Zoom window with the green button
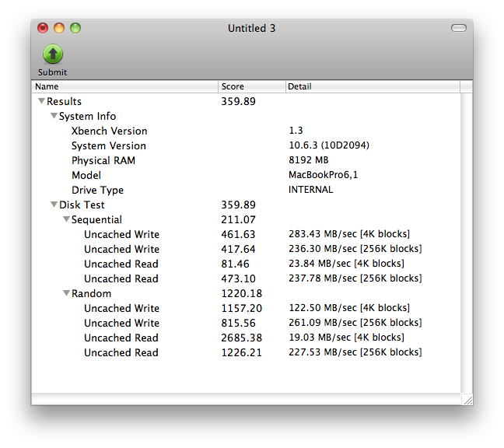This screenshot has height=448, width=504. [75, 28]
